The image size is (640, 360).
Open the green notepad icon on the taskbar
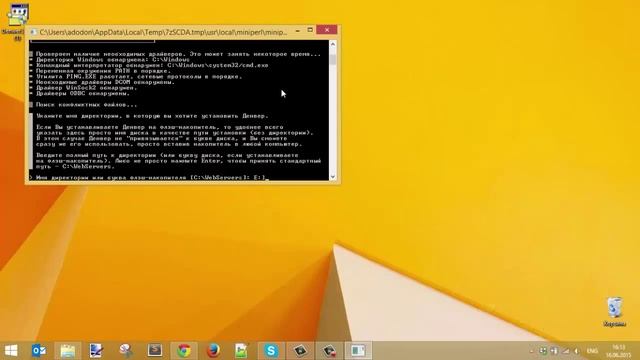242,350
